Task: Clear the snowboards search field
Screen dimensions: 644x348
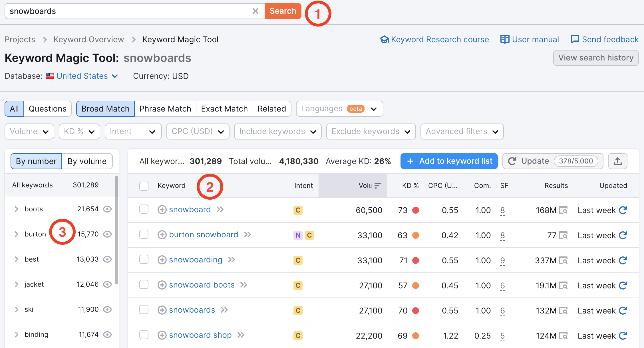Action: click(x=255, y=11)
